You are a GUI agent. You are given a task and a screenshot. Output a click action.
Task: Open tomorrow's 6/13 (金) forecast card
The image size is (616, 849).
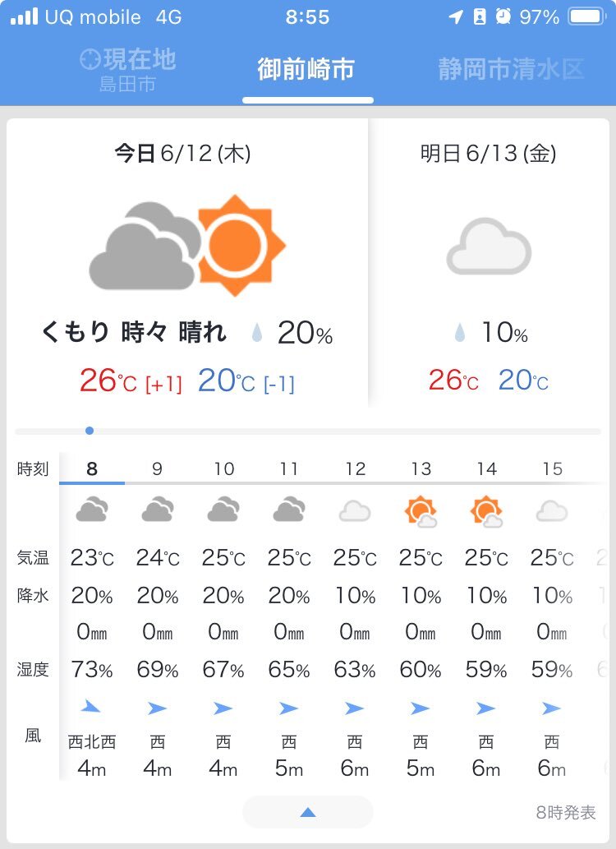488,263
